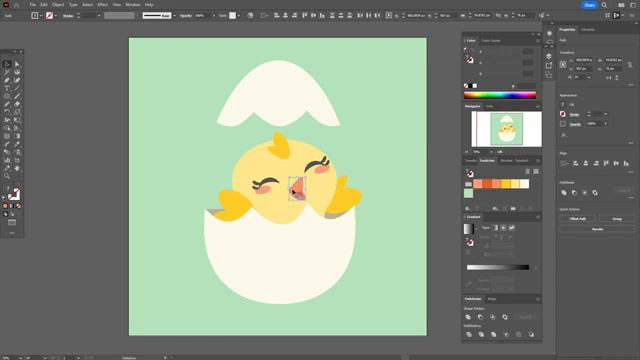Select the Curvature tool

17,80
